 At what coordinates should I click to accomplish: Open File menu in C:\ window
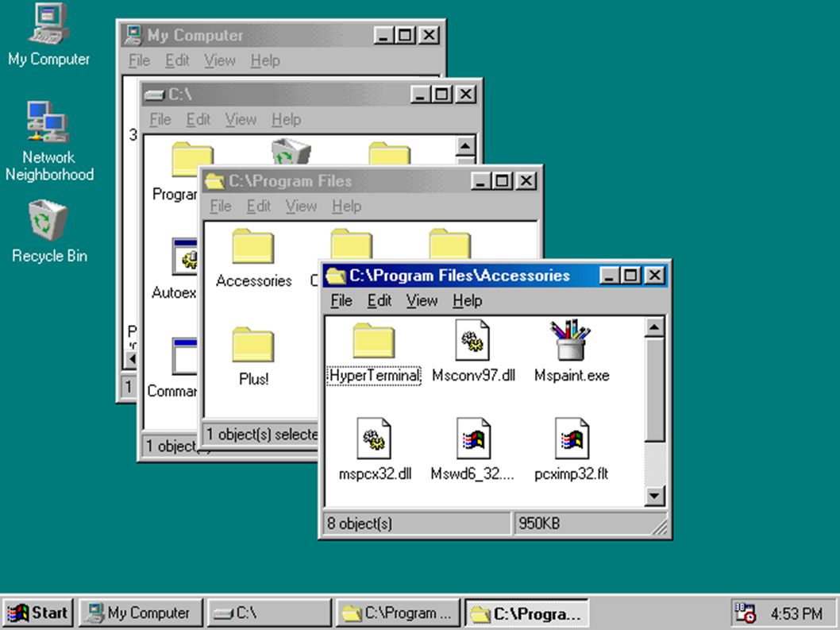click(160, 120)
